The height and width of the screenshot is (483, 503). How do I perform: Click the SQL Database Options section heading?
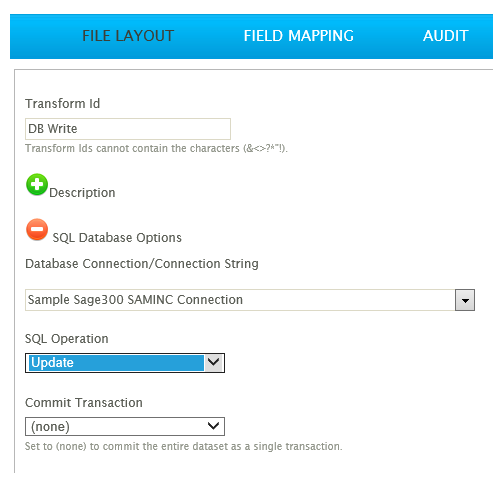coord(117,238)
